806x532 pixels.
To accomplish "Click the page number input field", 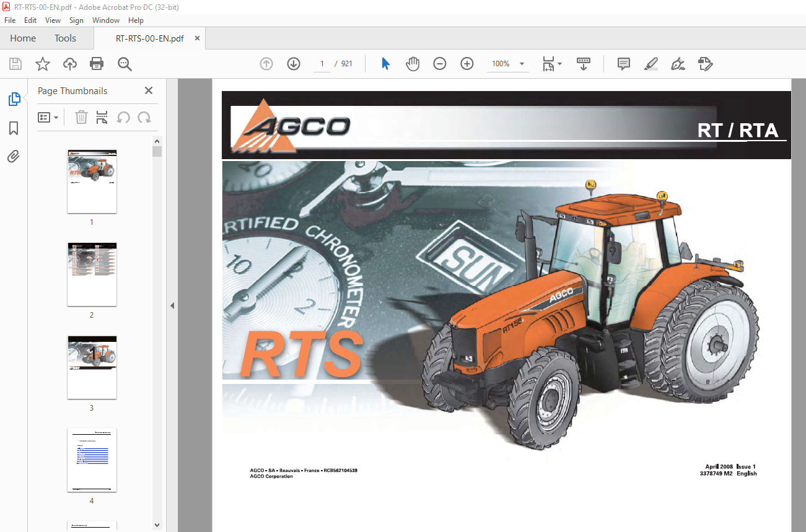I will pyautogui.click(x=322, y=64).
